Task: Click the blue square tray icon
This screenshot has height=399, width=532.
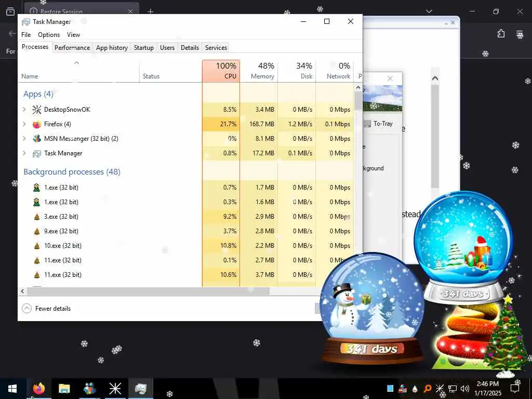Action: pyautogui.click(x=390, y=388)
